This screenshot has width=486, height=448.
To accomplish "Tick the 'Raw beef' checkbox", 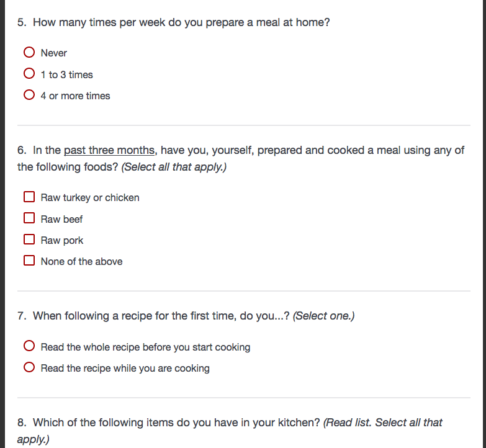I will [29, 218].
